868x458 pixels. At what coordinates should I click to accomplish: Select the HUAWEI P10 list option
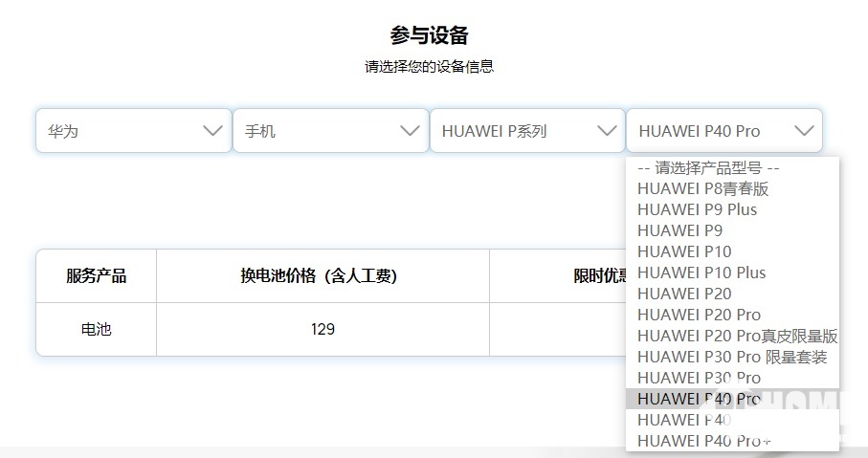coord(683,251)
